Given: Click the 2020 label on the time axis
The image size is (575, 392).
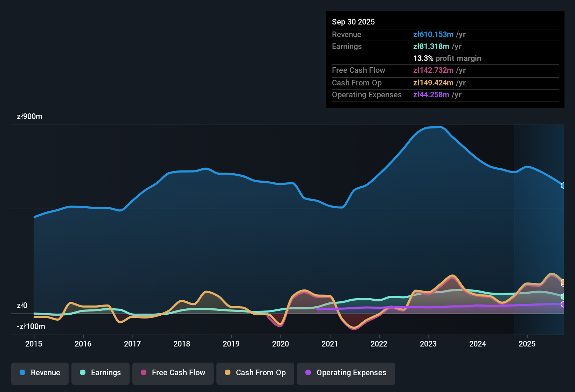Looking at the screenshot, I should coord(280,344).
